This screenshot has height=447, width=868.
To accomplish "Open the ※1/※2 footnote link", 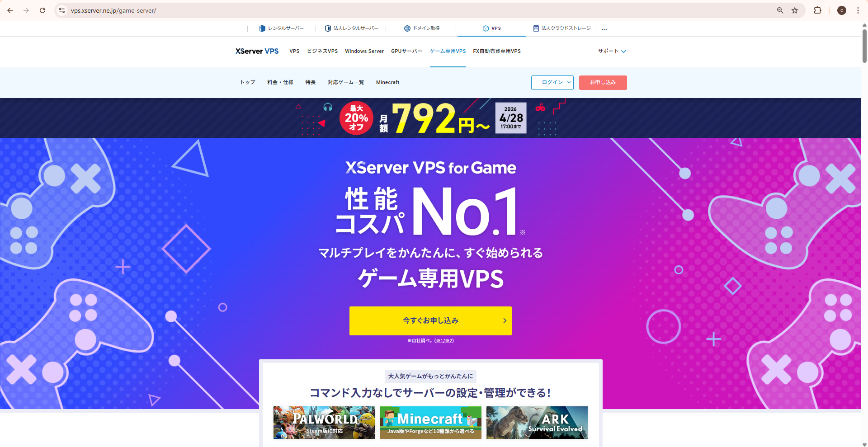I will click(444, 341).
